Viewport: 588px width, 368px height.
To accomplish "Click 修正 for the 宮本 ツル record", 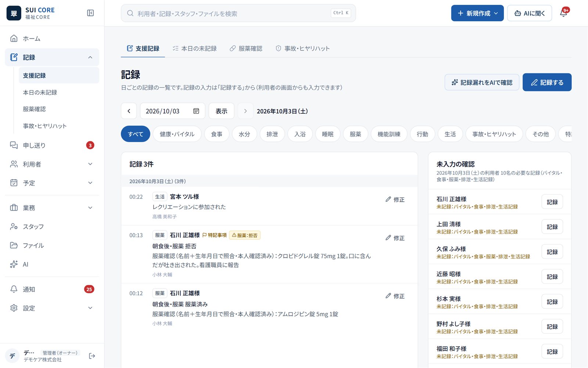I will pyautogui.click(x=395, y=199).
